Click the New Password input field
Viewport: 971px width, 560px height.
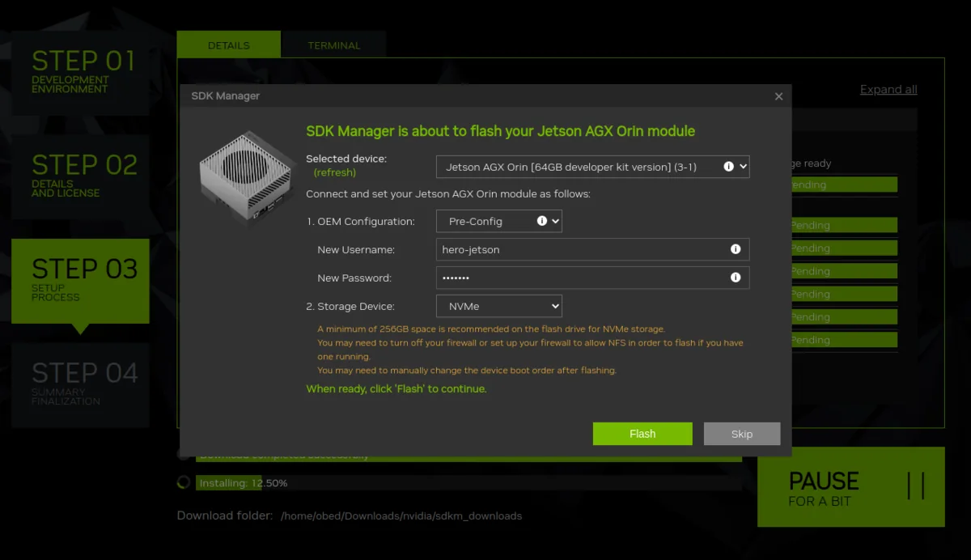[x=593, y=278]
